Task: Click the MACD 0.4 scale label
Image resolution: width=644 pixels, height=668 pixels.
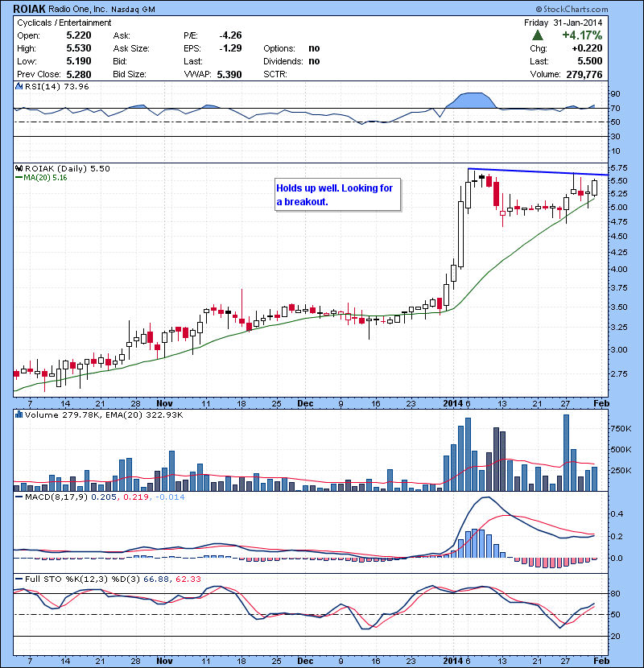Action: coord(617,513)
